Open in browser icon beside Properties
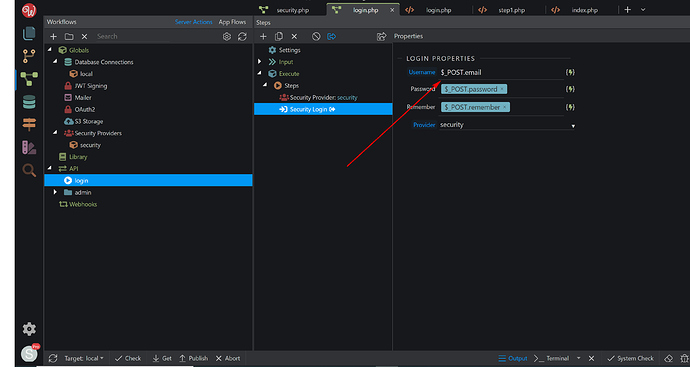Screen dimensions: 690x367 [x=382, y=37]
